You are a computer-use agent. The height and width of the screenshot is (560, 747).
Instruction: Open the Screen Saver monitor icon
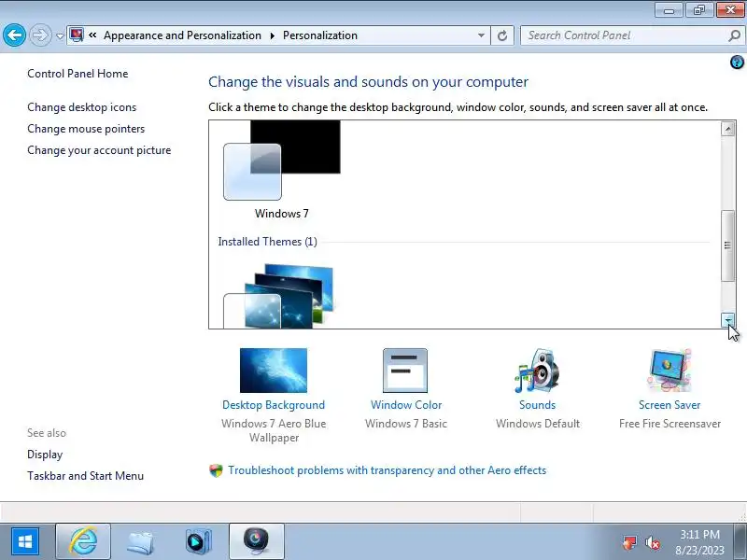[x=669, y=371]
